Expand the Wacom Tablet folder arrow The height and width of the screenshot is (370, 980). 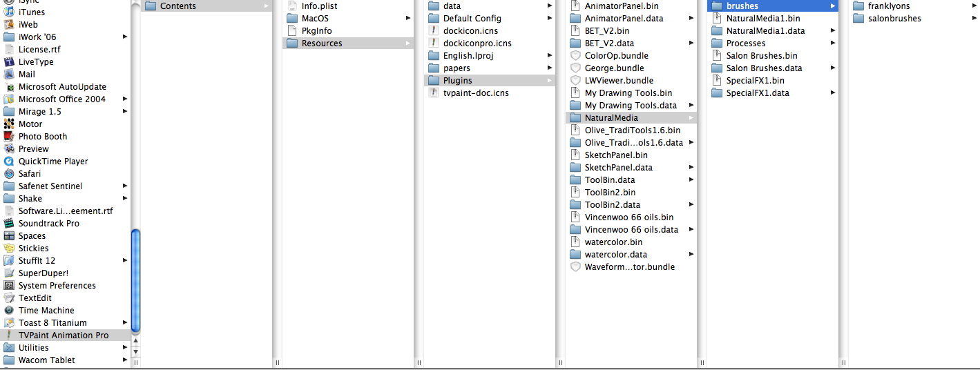(125, 360)
